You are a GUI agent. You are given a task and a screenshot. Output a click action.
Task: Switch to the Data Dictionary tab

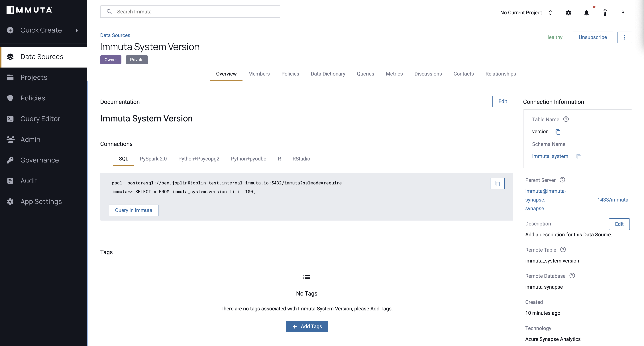point(328,74)
